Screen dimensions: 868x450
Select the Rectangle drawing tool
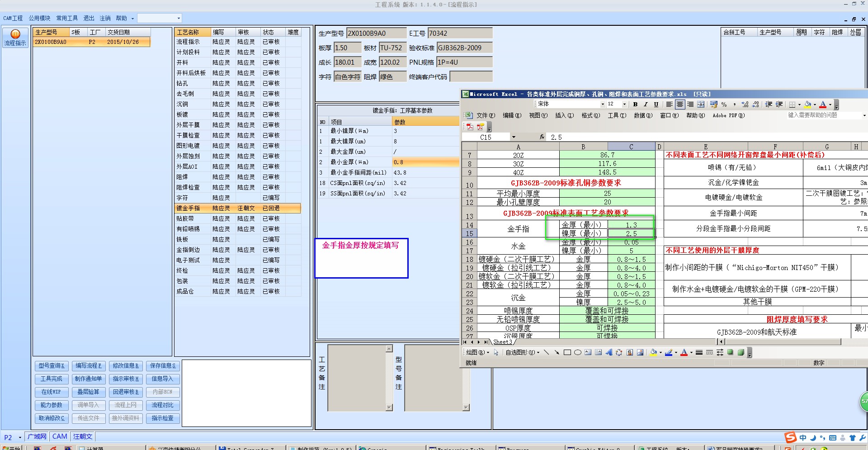[x=567, y=353]
